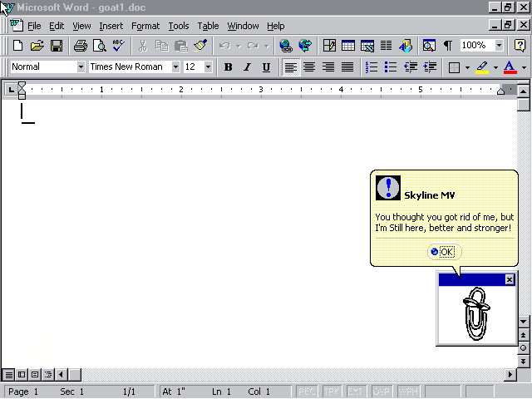The image size is (532, 399).
Task: Expand the Style dropdown showing Normal
Action: pos(81,66)
